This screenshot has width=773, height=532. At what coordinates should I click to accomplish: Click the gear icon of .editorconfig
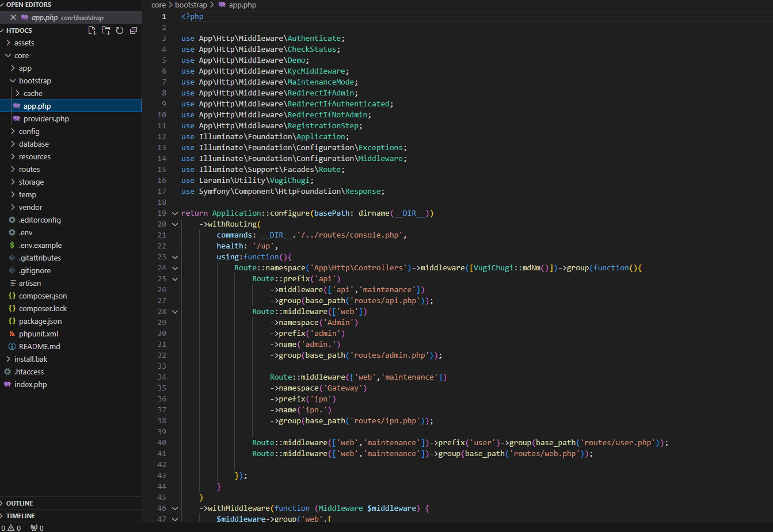pos(12,220)
